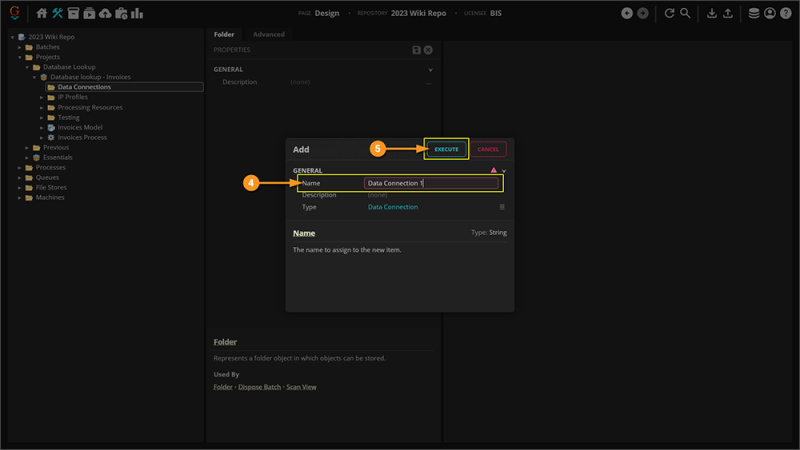800x450 pixels.
Task: Click the download icon in header
Action: click(x=712, y=14)
